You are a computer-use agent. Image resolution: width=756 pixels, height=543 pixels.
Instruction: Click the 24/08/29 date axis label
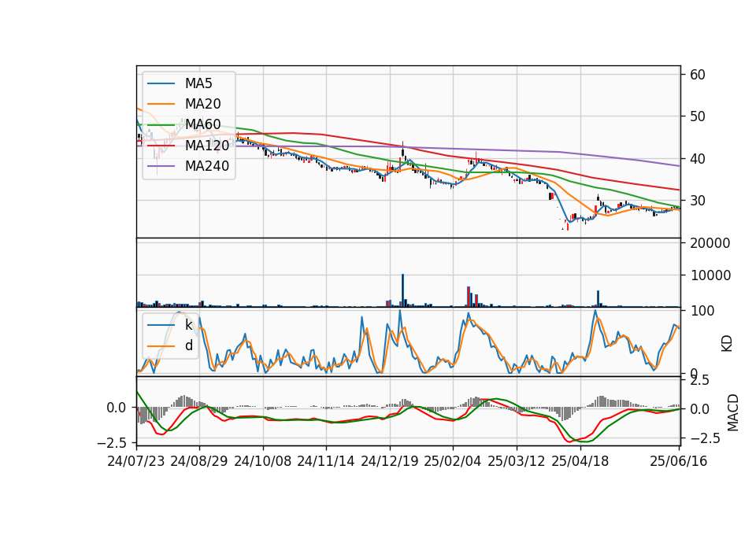click(199, 461)
